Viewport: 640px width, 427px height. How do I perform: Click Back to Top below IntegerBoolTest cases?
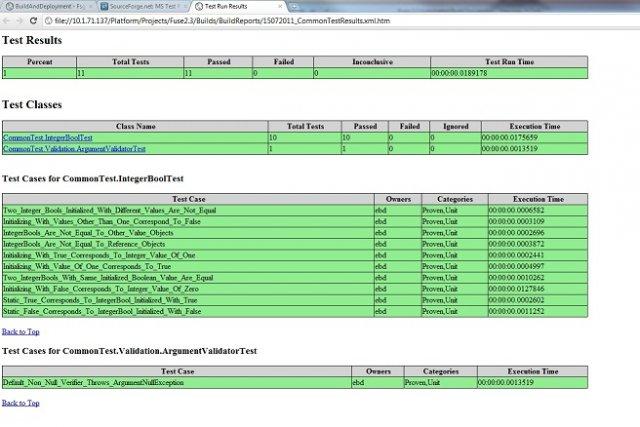(x=21, y=330)
